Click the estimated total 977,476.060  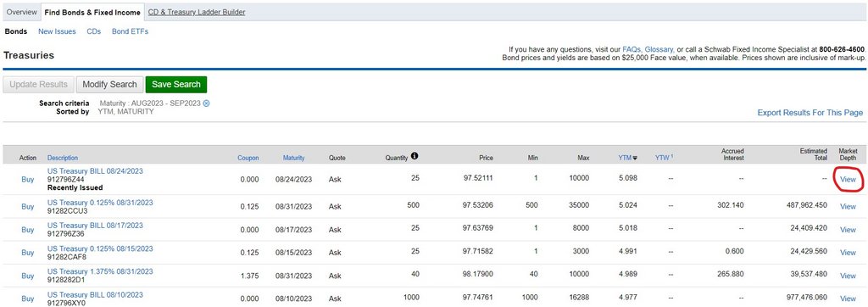coord(806,298)
